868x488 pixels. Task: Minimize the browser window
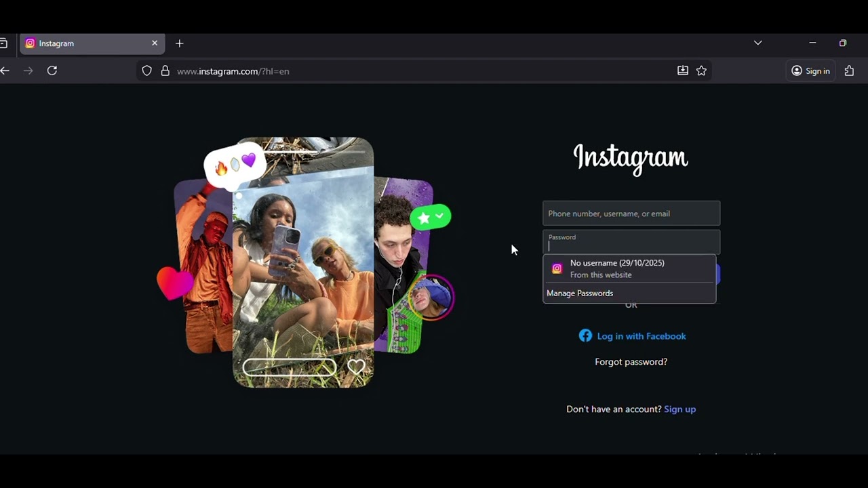pyautogui.click(x=812, y=43)
